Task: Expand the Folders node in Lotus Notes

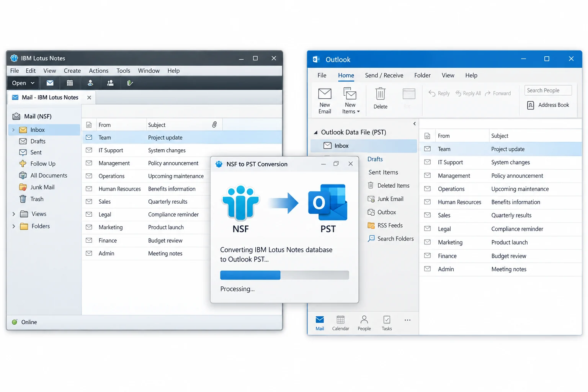Action: click(x=14, y=226)
